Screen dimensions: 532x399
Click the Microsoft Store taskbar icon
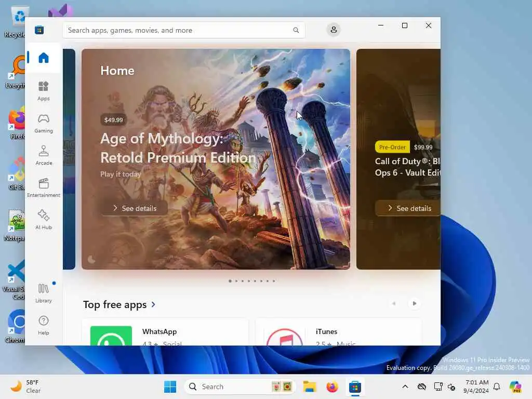pos(355,387)
